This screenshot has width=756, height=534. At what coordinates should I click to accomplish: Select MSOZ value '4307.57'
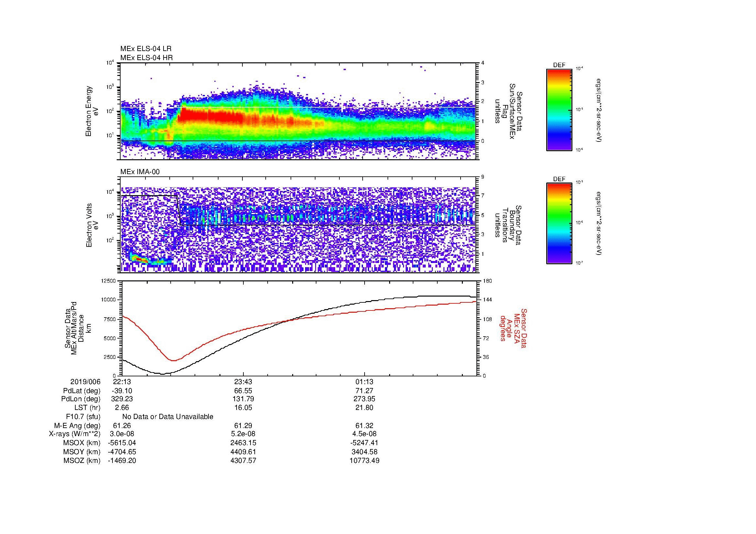coord(243,461)
